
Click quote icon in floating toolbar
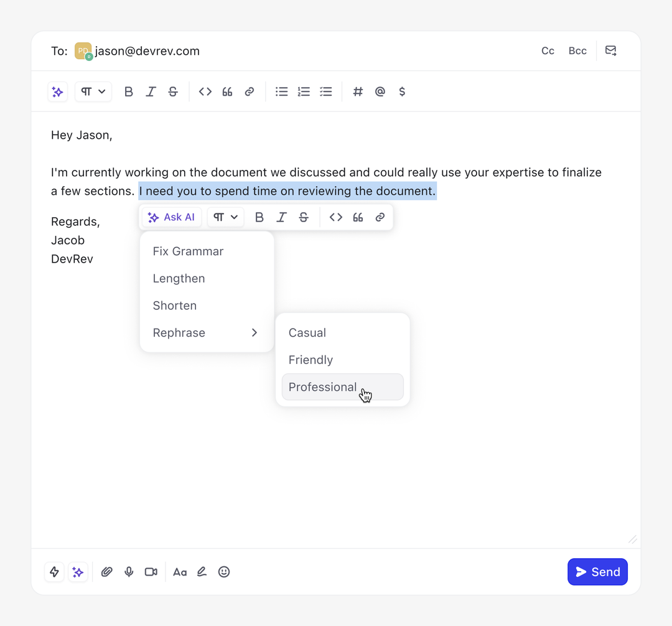pos(358,217)
